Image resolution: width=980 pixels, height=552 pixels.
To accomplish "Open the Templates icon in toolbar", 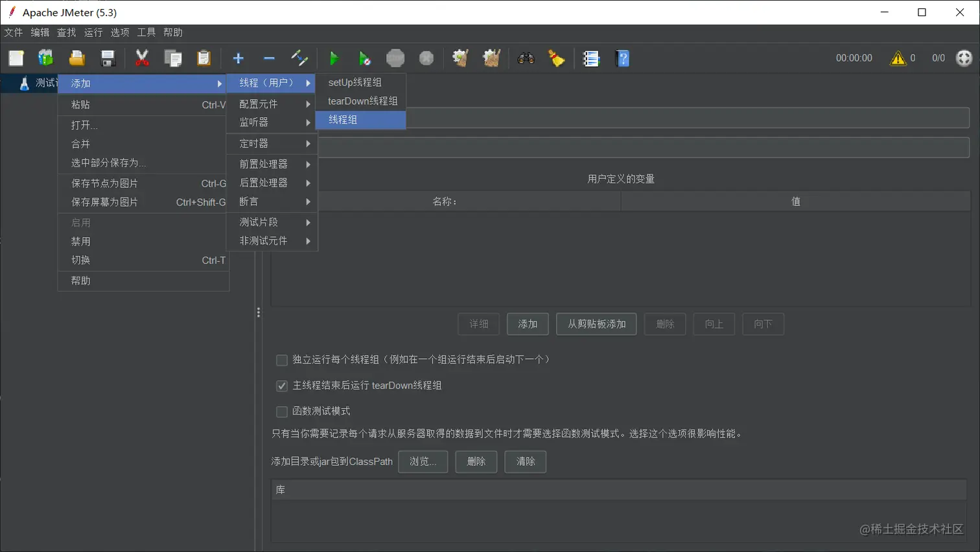I will point(46,58).
